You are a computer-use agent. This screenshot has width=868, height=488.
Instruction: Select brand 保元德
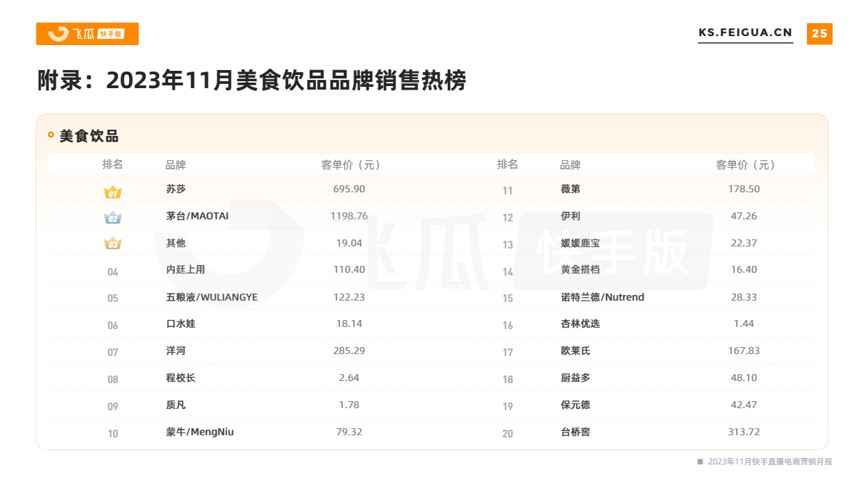575,405
